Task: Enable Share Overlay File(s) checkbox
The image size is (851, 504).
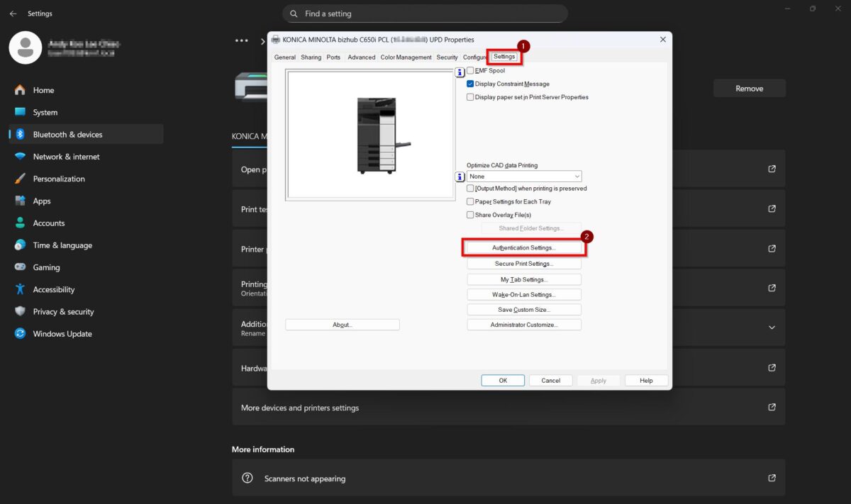Action: coord(470,215)
